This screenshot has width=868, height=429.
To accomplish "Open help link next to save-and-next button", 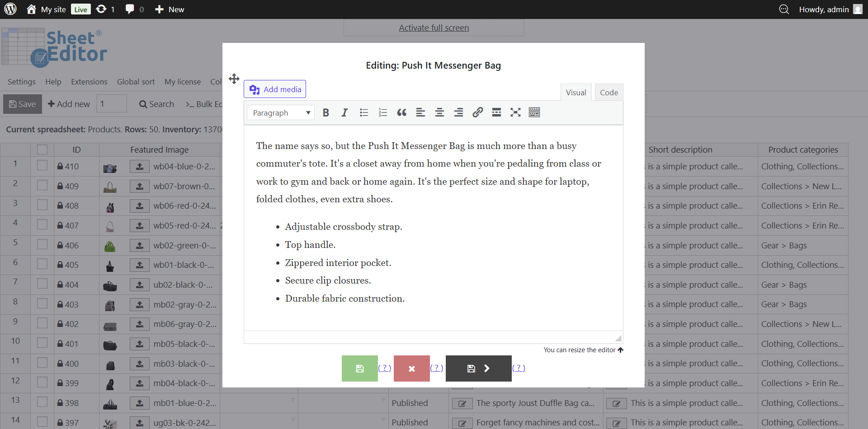I will [519, 368].
